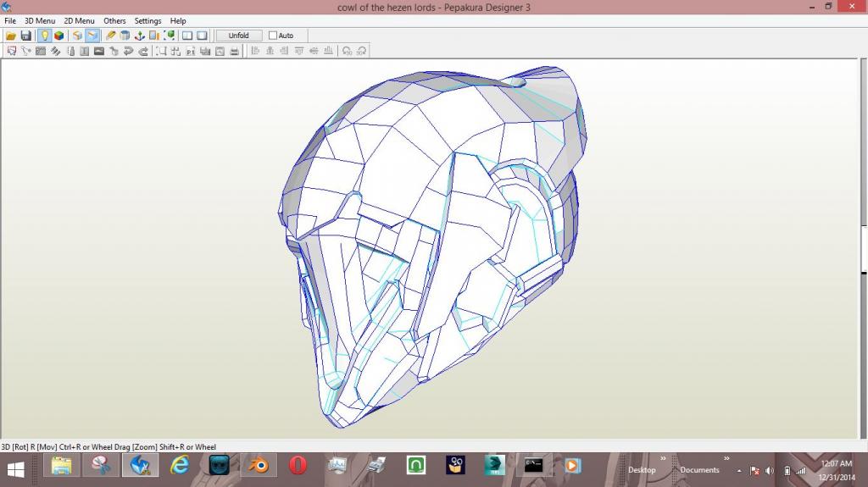Screen dimensions: 868x487
Task: Click the Align Top icon
Action: [x=299, y=51]
